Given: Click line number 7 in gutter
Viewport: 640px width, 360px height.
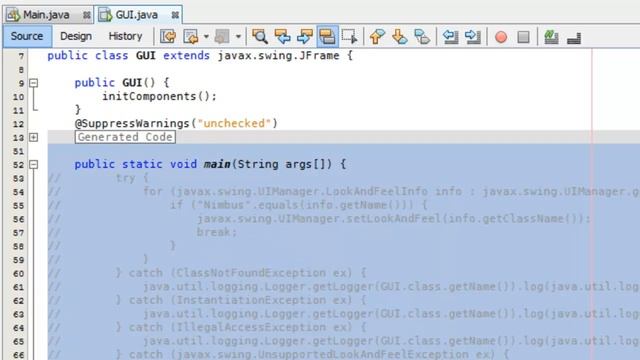Looking at the screenshot, I should 21,56.
